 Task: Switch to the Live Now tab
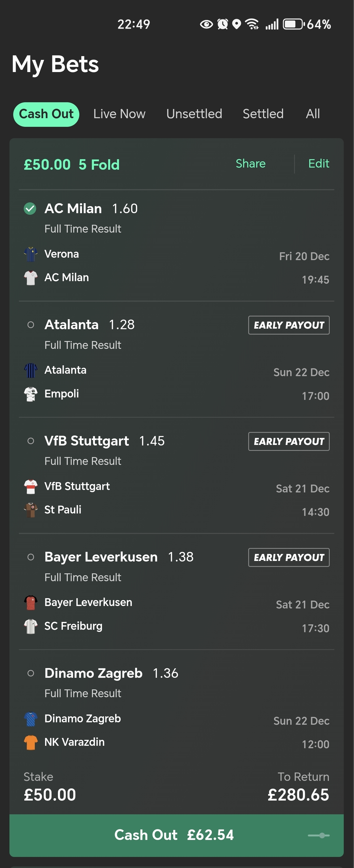(119, 114)
